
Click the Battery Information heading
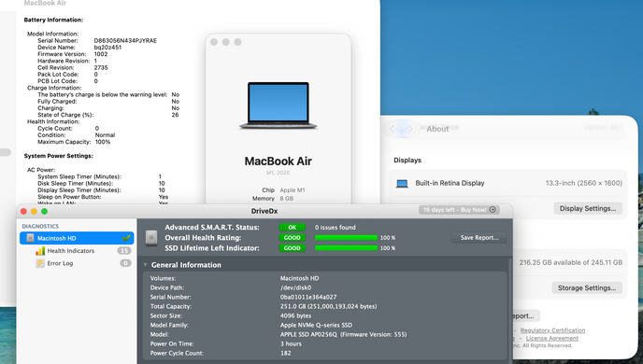pos(53,20)
